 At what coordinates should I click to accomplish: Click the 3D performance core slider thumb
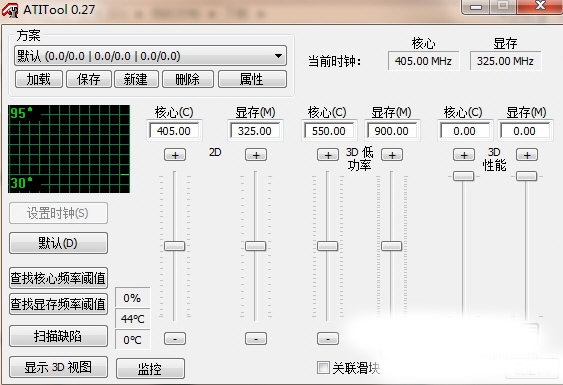coord(464,176)
